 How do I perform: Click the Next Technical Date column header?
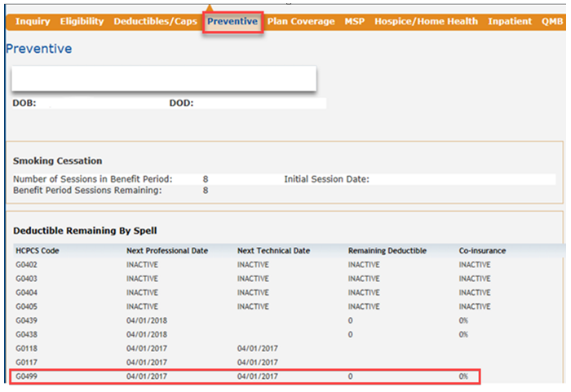[x=273, y=251]
